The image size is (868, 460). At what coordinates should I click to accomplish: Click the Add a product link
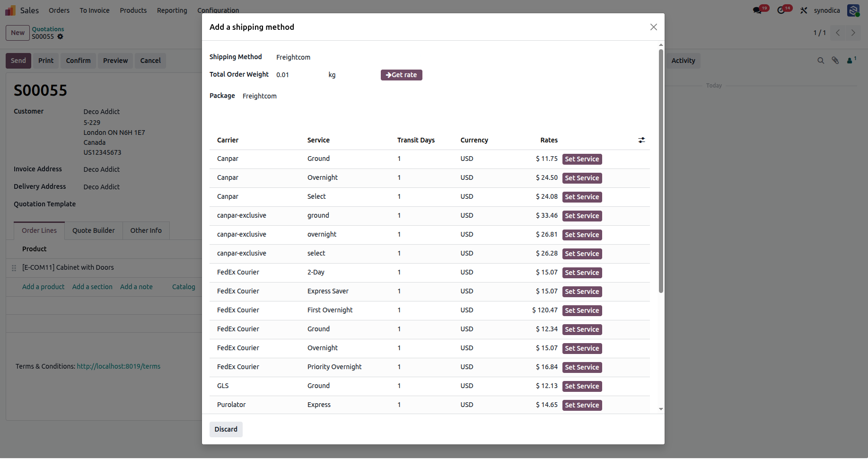coord(43,287)
